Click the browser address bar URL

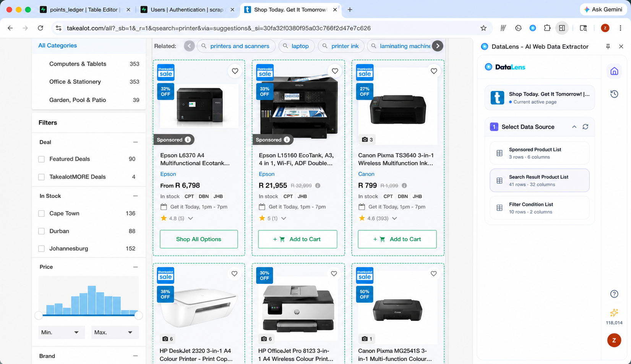pos(219,28)
